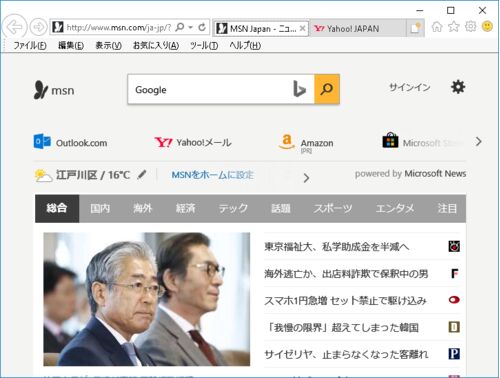Open the headline photo of two men

tap(147, 299)
